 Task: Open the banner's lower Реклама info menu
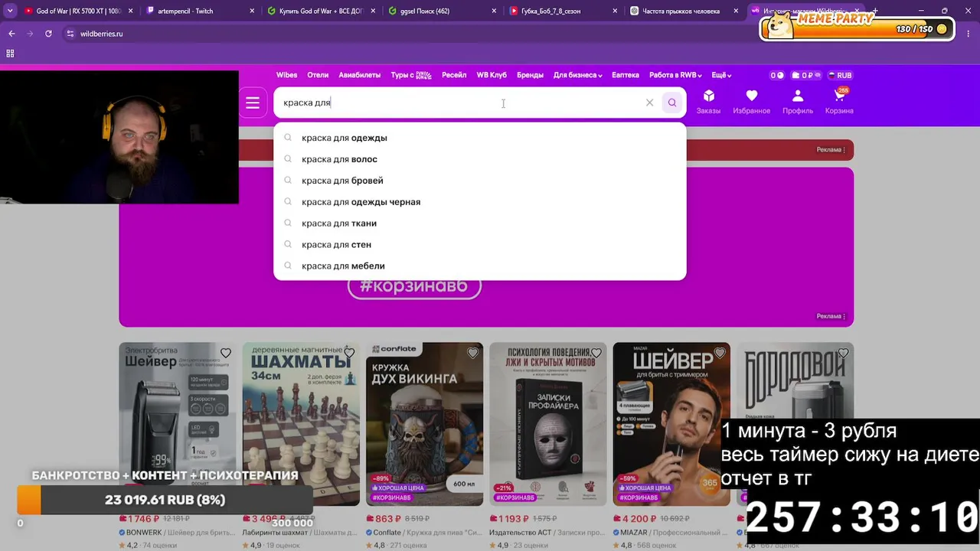point(831,316)
